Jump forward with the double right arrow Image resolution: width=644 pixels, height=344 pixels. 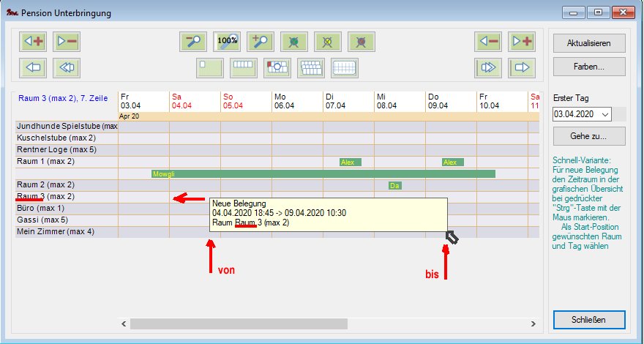[x=489, y=68]
